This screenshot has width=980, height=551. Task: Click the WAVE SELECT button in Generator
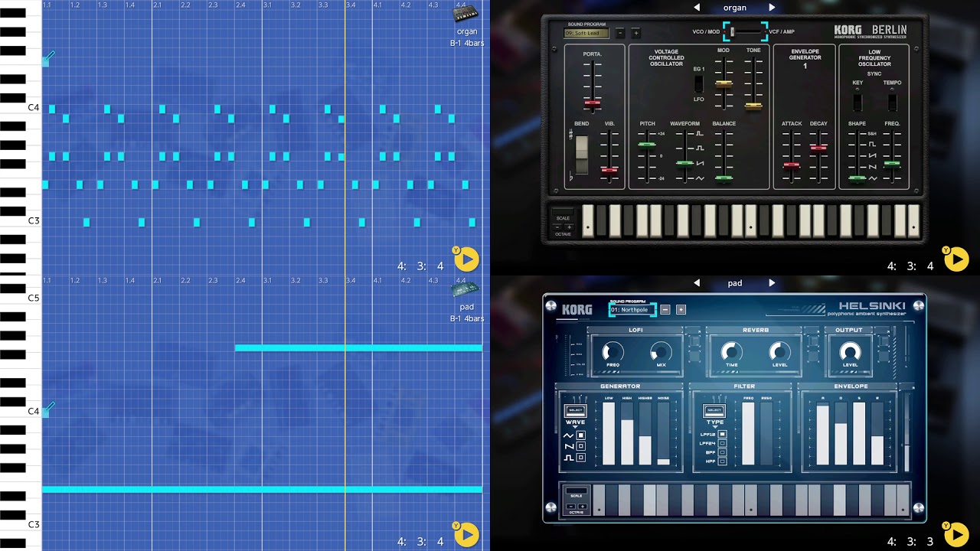pyautogui.click(x=575, y=411)
